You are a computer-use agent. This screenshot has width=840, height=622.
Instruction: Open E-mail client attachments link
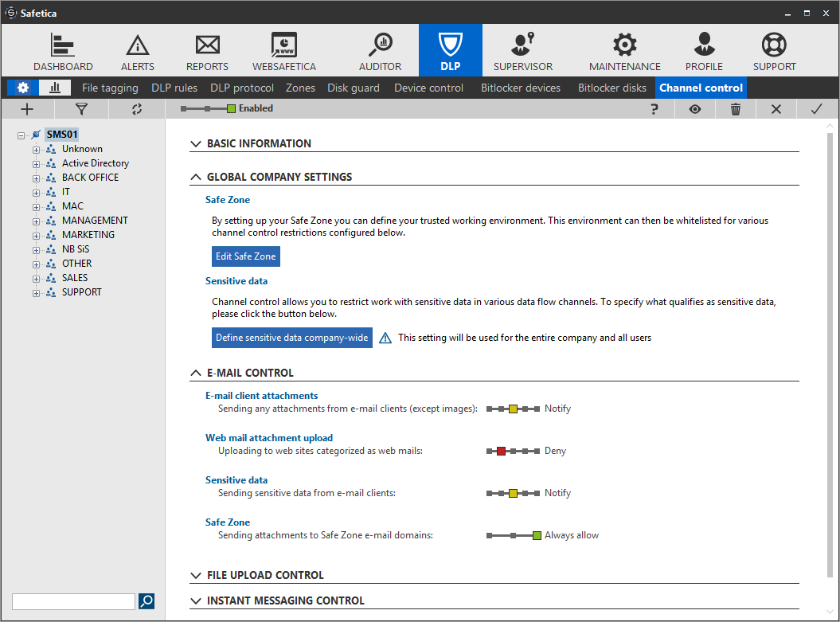[x=261, y=396]
